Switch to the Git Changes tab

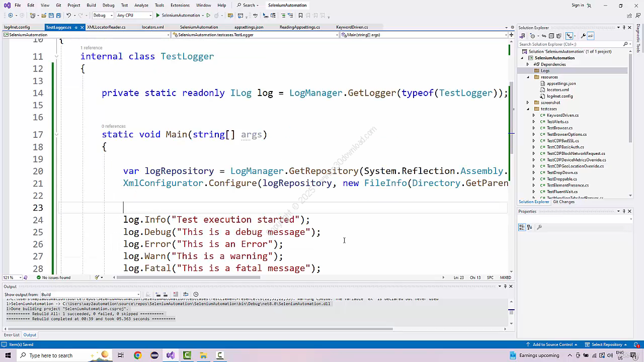pos(563,202)
